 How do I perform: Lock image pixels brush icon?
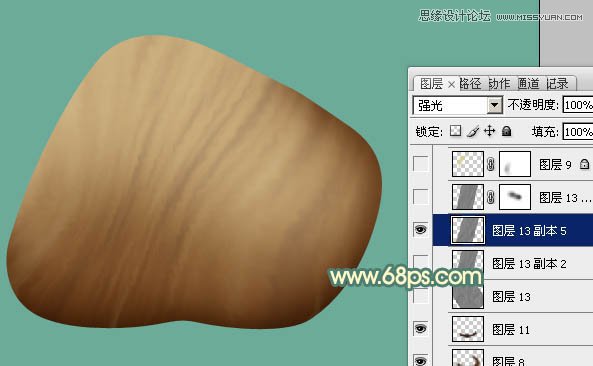(472, 131)
